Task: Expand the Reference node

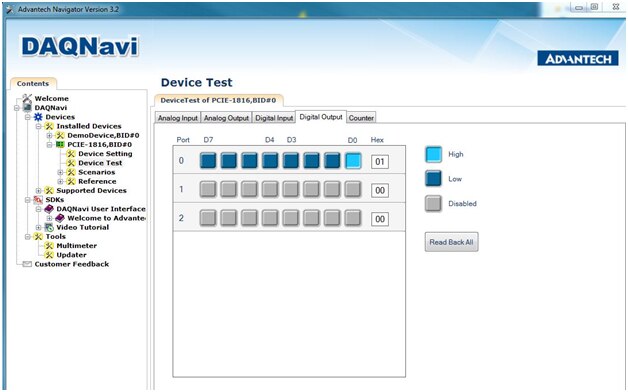Action: point(60,181)
